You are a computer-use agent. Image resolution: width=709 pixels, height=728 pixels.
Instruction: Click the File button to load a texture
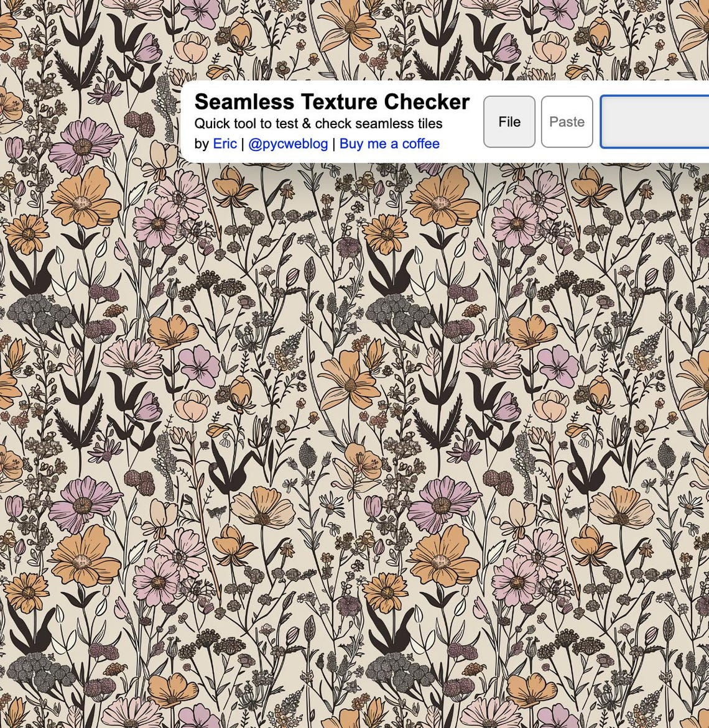point(509,122)
